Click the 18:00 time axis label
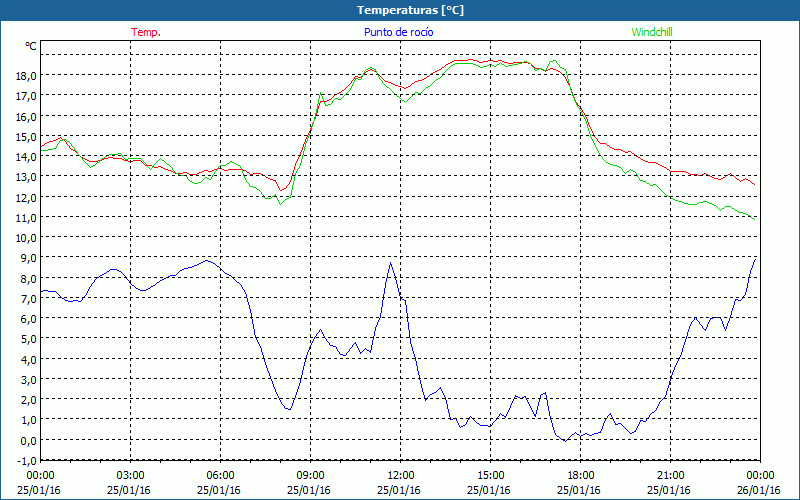The height and width of the screenshot is (500, 800). [580, 476]
